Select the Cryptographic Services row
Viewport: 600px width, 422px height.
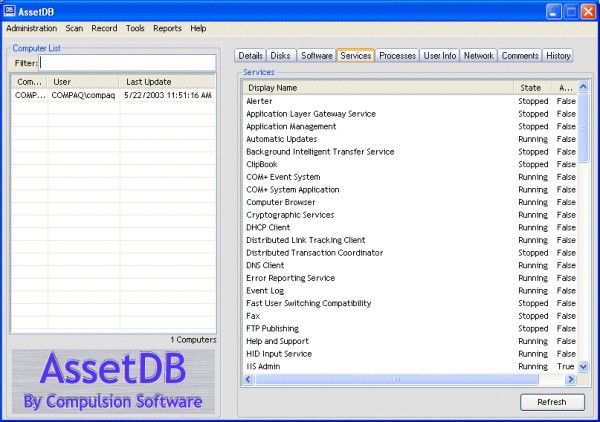410,215
